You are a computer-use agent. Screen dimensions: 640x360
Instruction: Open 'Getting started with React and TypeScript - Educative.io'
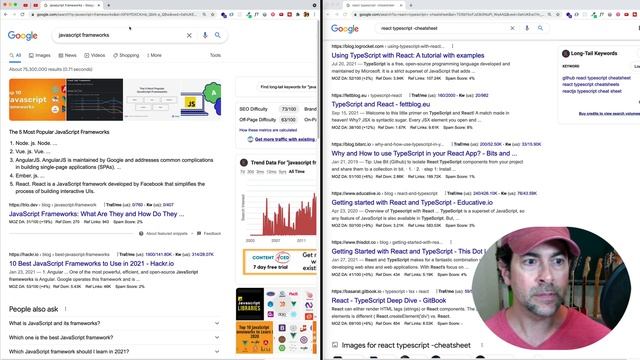coord(412,202)
